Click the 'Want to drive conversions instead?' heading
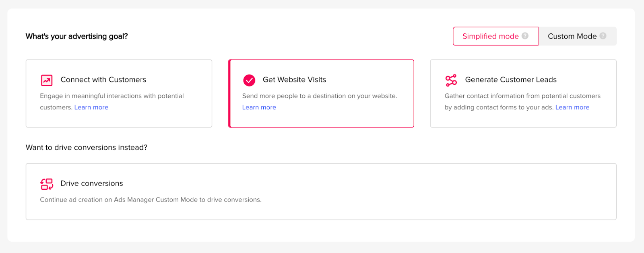 pyautogui.click(x=87, y=148)
